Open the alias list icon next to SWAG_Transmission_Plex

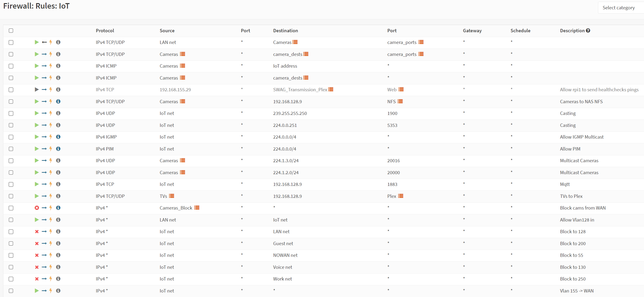331,89
